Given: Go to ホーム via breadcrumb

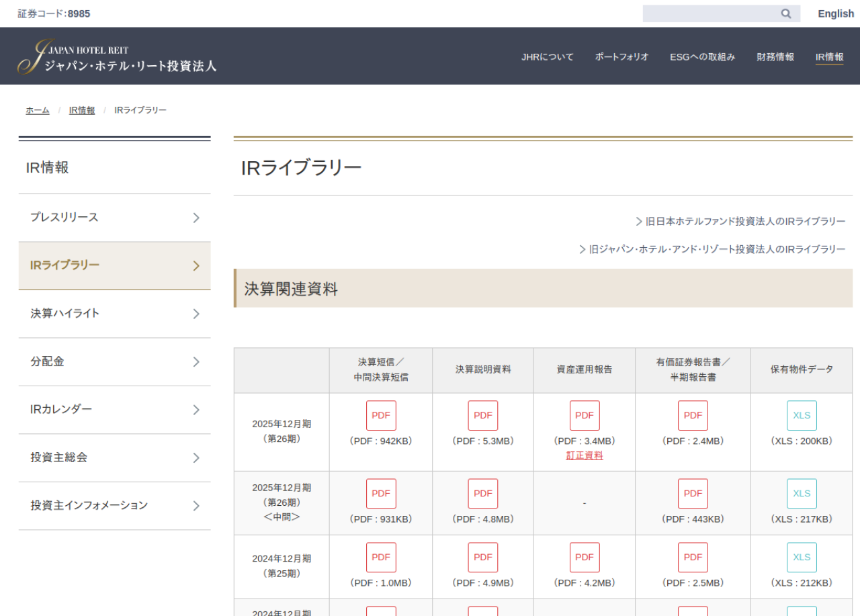Looking at the screenshot, I should click(38, 110).
